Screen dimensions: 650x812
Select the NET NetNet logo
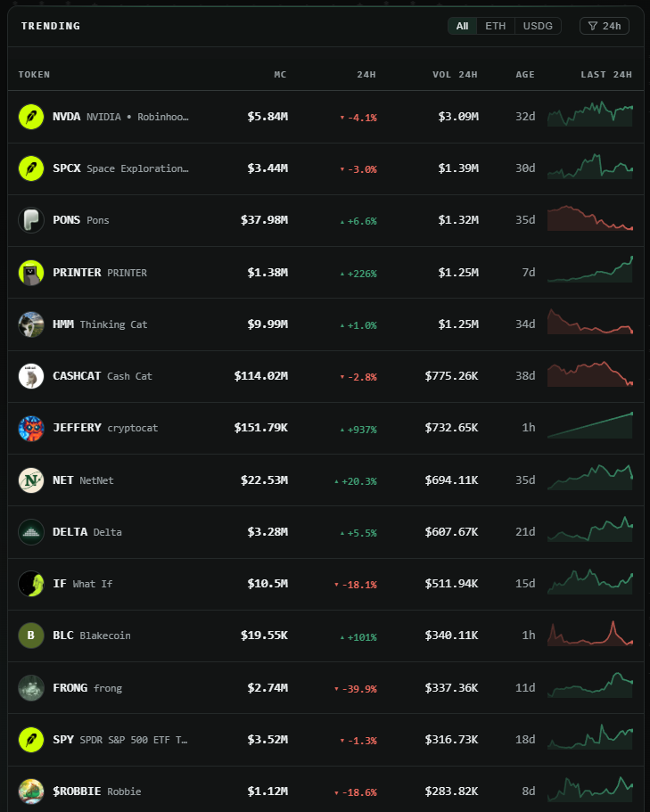pyautogui.click(x=31, y=480)
